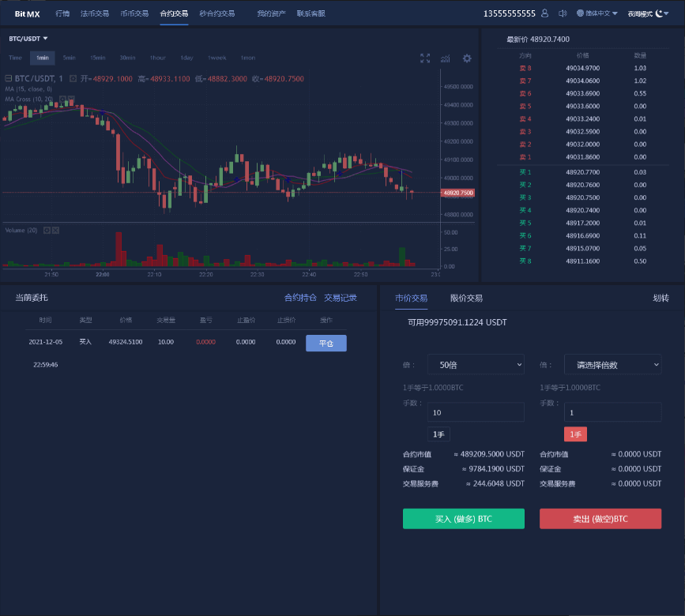Viewport: 685px width, 616px height.
Task: Open chart settings gear icon
Action: [x=467, y=58]
